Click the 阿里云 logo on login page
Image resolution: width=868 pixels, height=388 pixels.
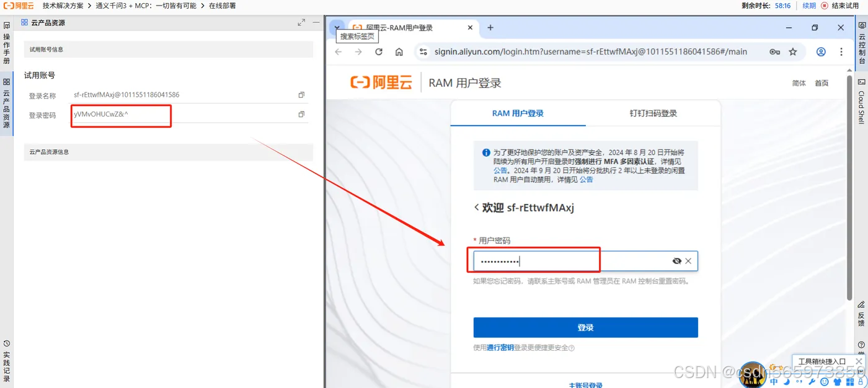pos(381,82)
